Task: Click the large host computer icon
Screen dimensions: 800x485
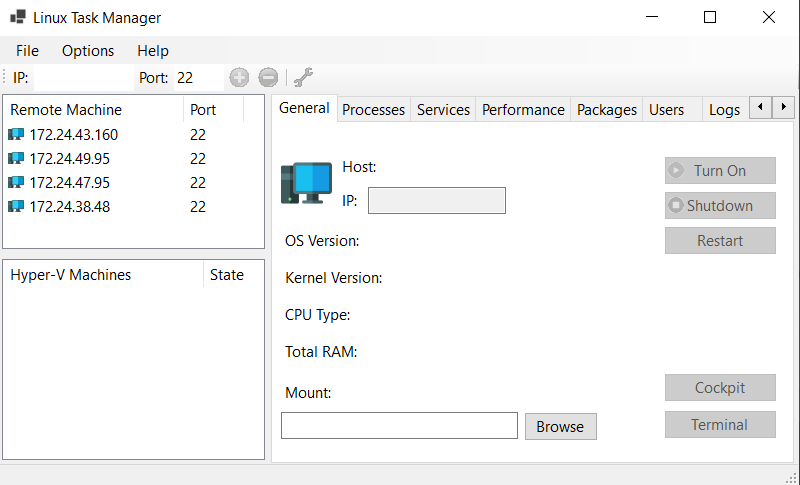Action: pos(306,183)
